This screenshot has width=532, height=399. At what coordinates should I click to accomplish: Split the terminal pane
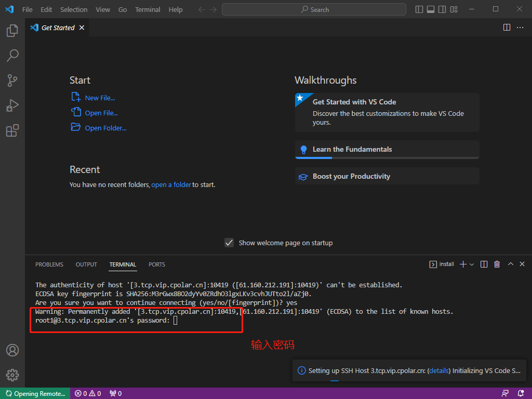click(484, 264)
